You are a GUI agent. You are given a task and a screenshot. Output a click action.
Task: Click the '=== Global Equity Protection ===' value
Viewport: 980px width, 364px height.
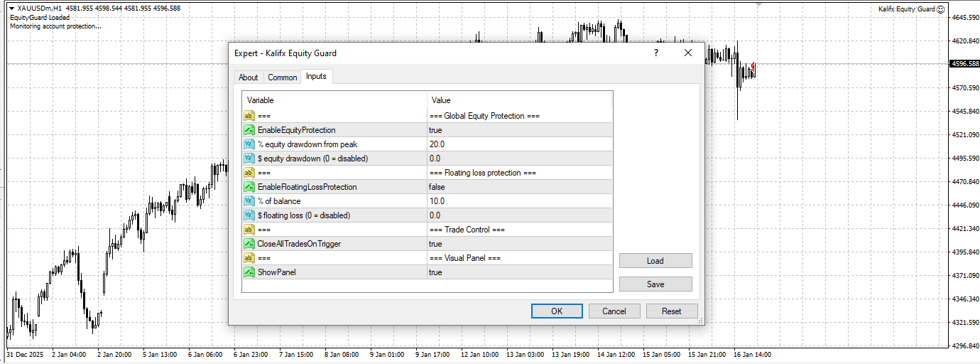click(484, 116)
